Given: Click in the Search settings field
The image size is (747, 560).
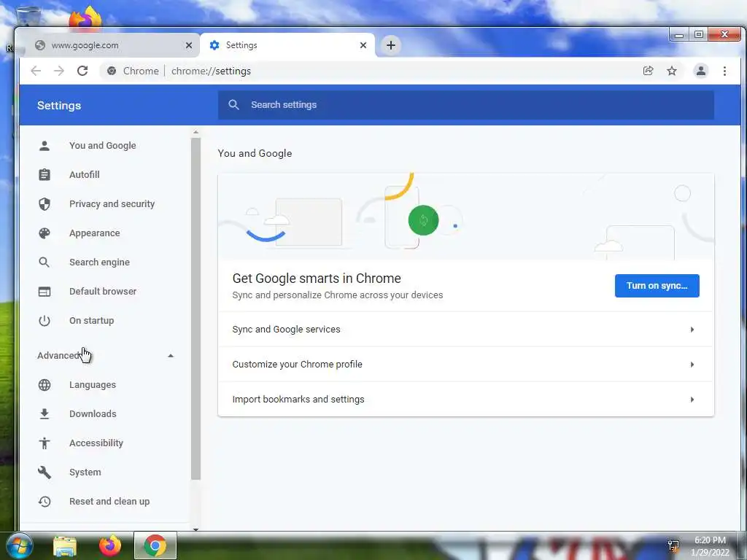Looking at the screenshot, I should tap(466, 105).
